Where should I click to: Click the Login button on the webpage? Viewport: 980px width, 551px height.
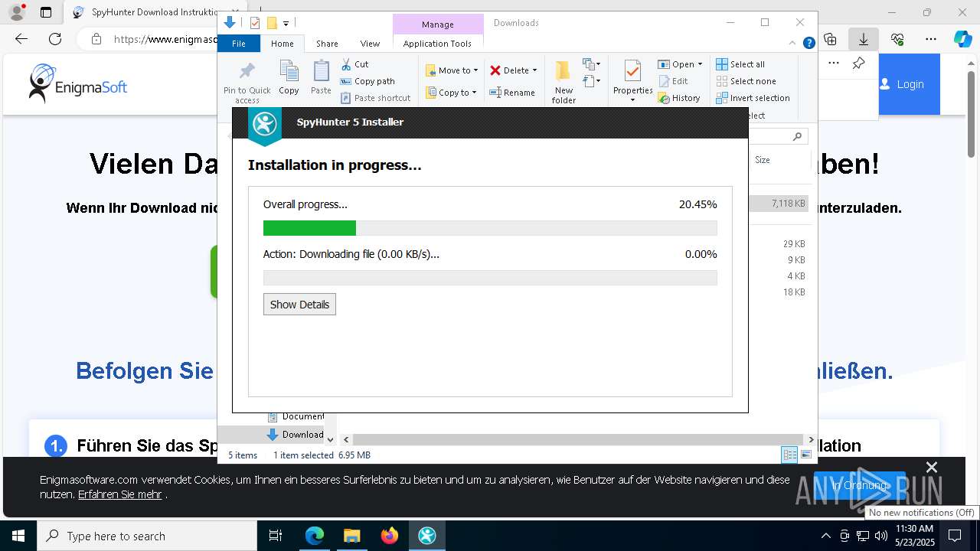[x=909, y=84]
